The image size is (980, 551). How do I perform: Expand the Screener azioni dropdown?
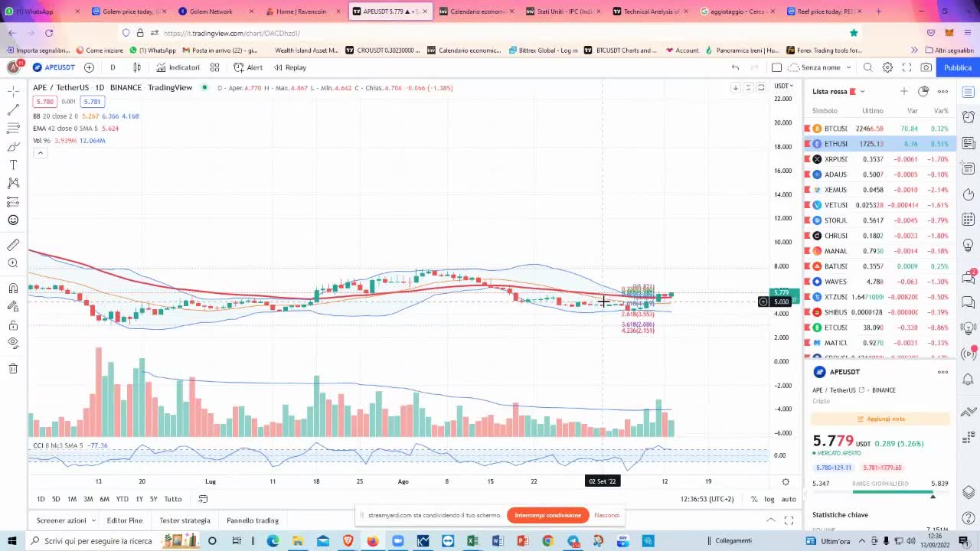click(66, 520)
